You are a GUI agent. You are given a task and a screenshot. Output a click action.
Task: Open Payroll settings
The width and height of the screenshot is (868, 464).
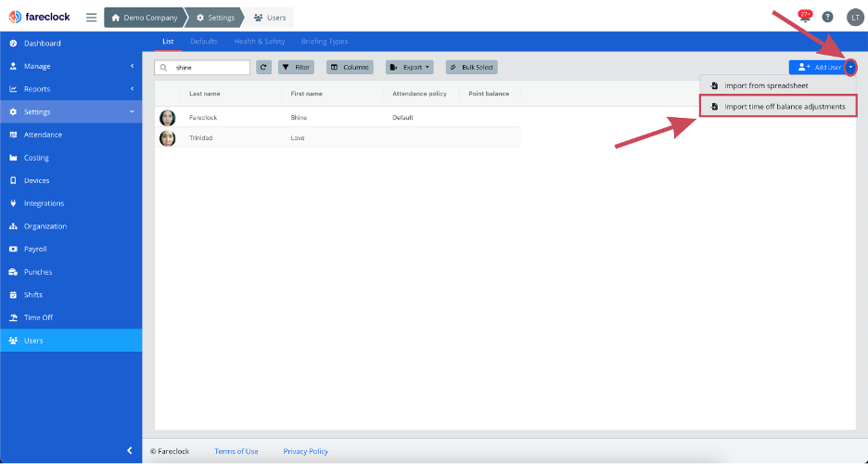[70, 249]
